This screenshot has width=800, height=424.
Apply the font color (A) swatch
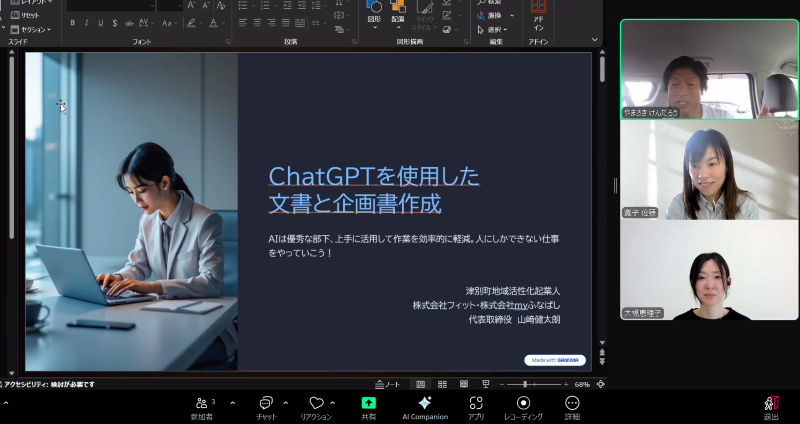[213, 23]
